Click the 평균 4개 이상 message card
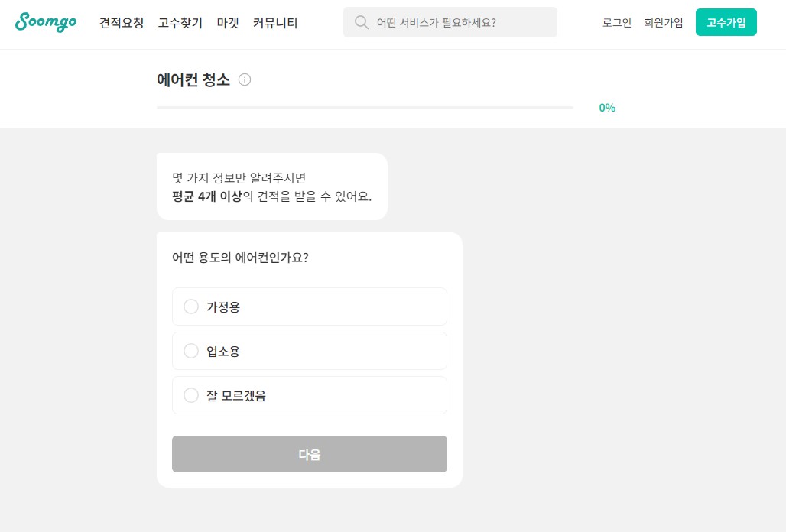 (x=271, y=186)
